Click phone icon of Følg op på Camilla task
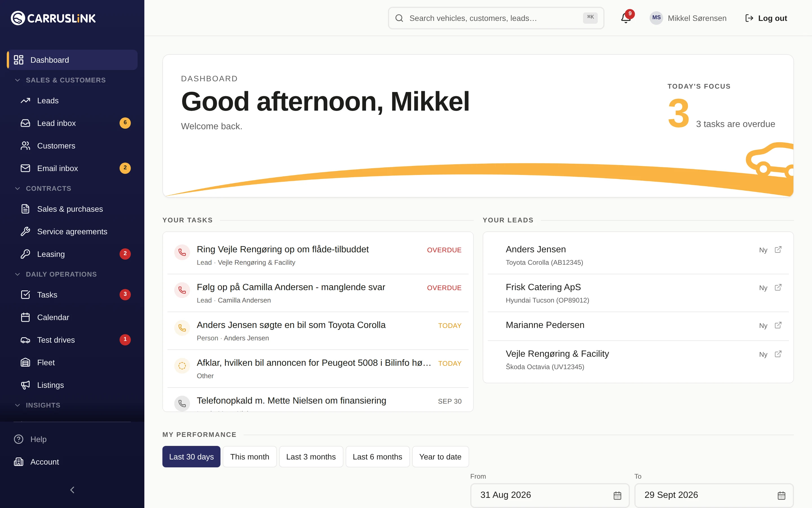The image size is (812, 508). click(x=182, y=290)
